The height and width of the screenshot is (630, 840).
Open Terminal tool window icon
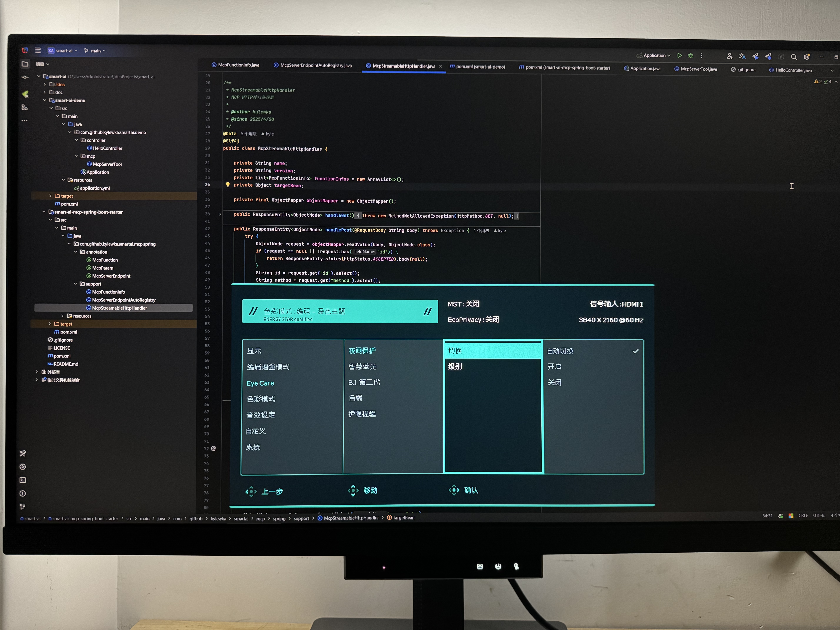point(23,480)
